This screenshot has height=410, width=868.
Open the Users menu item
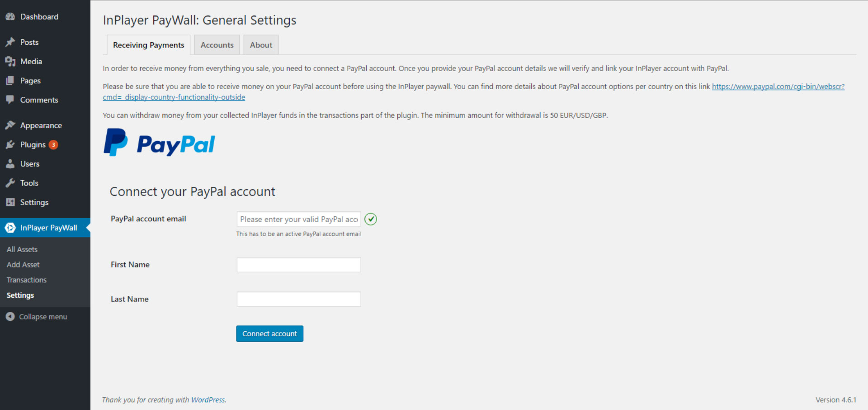click(x=45, y=164)
